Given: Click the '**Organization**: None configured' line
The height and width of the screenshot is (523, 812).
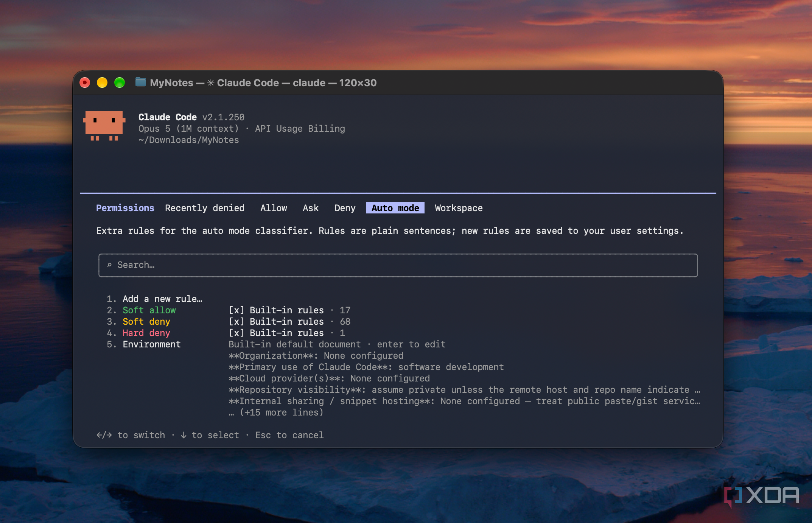Looking at the screenshot, I should click(316, 356).
